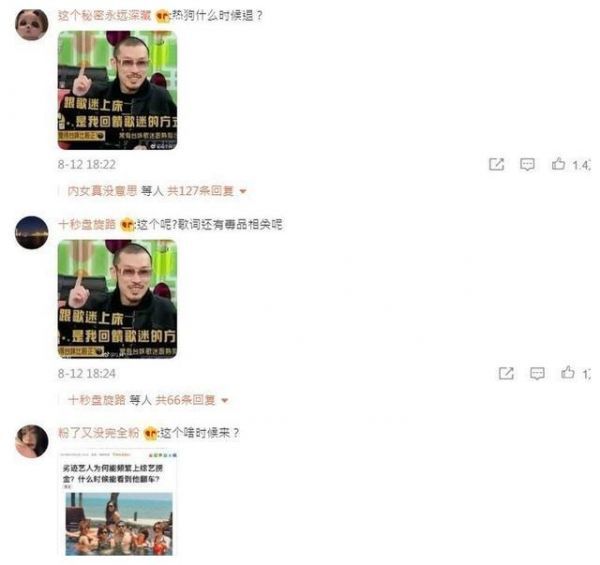Screen dimensions: 600x565
Task: Expand the 共127条回复 replies arrow
Action: tap(243, 191)
